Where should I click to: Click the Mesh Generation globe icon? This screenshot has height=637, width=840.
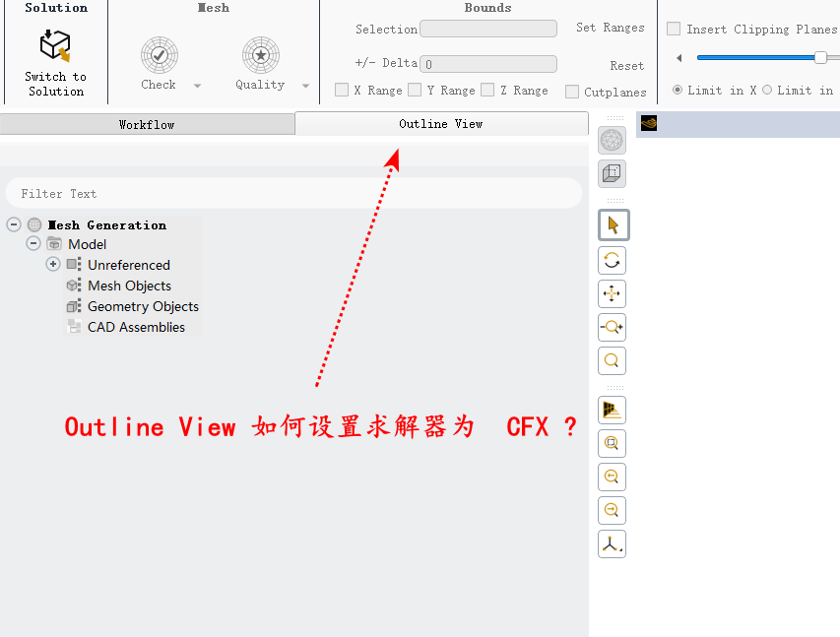click(34, 224)
